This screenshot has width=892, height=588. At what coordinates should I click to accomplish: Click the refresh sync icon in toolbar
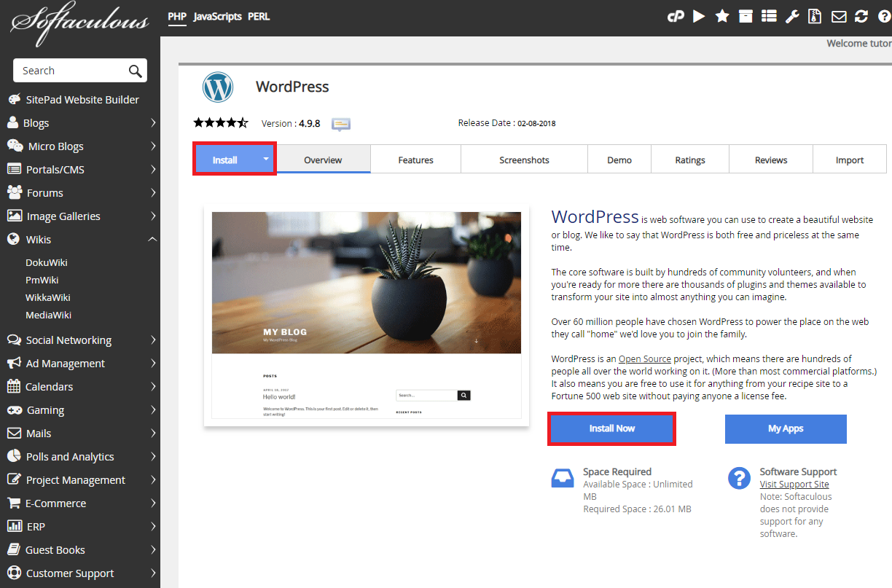(x=861, y=16)
